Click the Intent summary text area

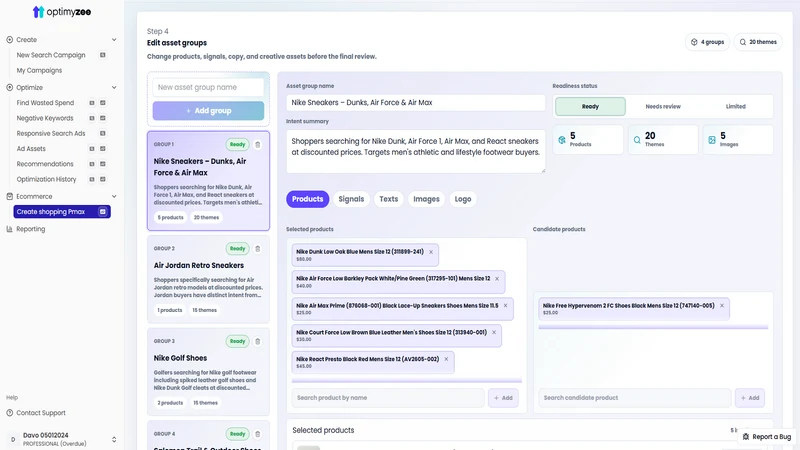[x=415, y=152]
